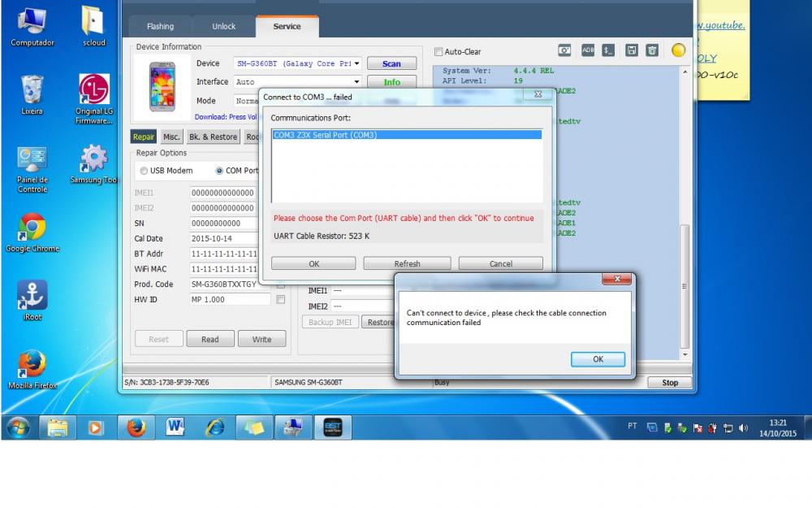
Task: Enable the Auto-Clear checkbox
Action: tap(438, 52)
